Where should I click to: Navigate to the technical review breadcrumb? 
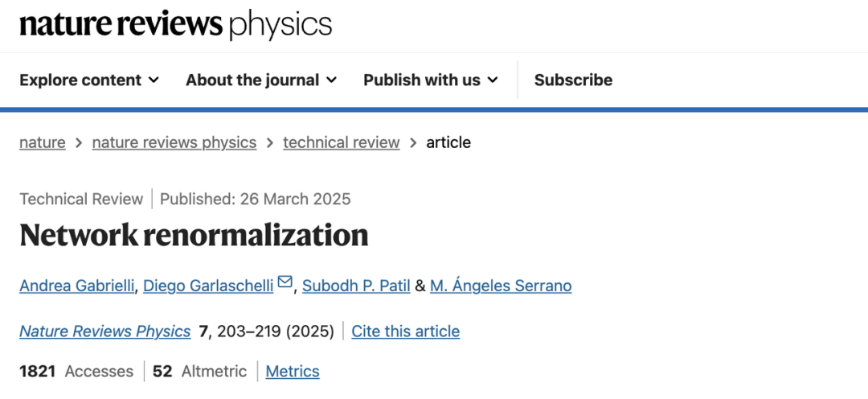(x=341, y=142)
